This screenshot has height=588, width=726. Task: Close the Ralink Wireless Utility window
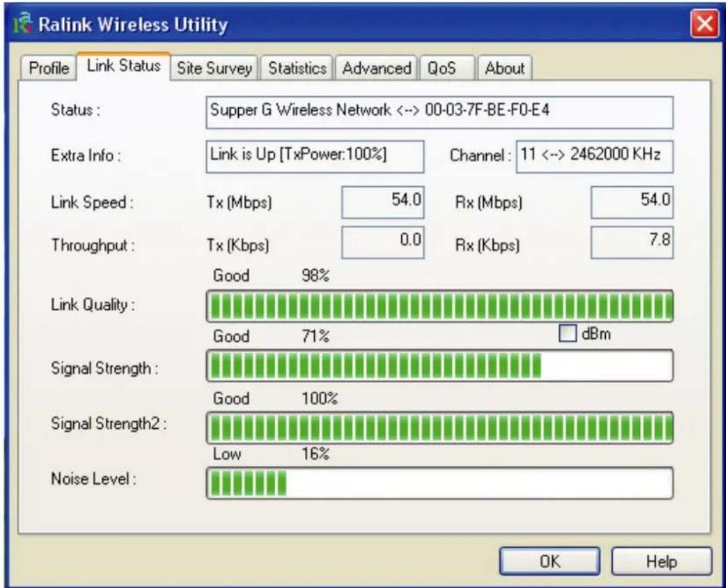(705, 23)
